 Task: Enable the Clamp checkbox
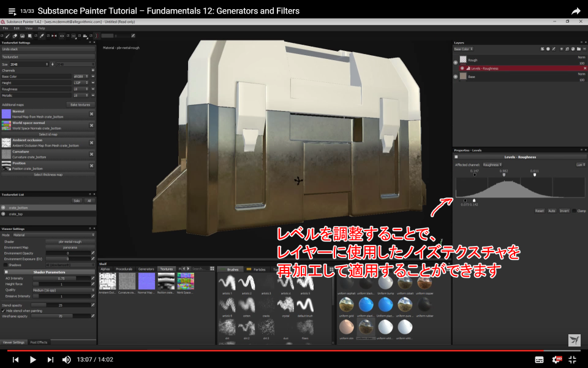click(x=574, y=210)
